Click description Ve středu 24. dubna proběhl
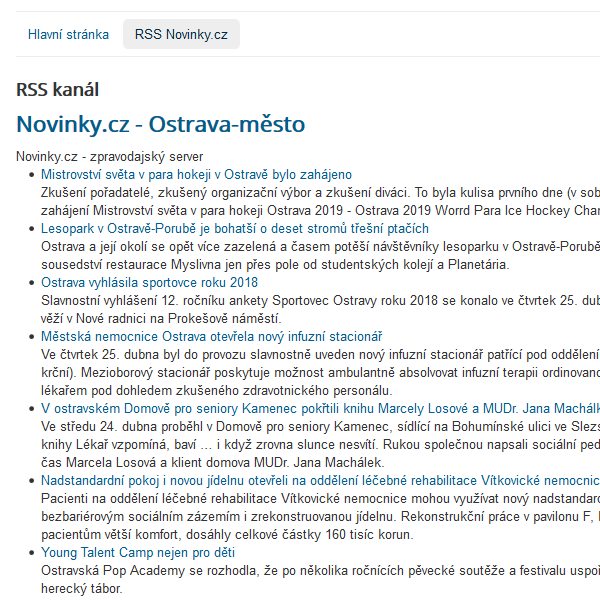600x600 pixels. point(320,427)
